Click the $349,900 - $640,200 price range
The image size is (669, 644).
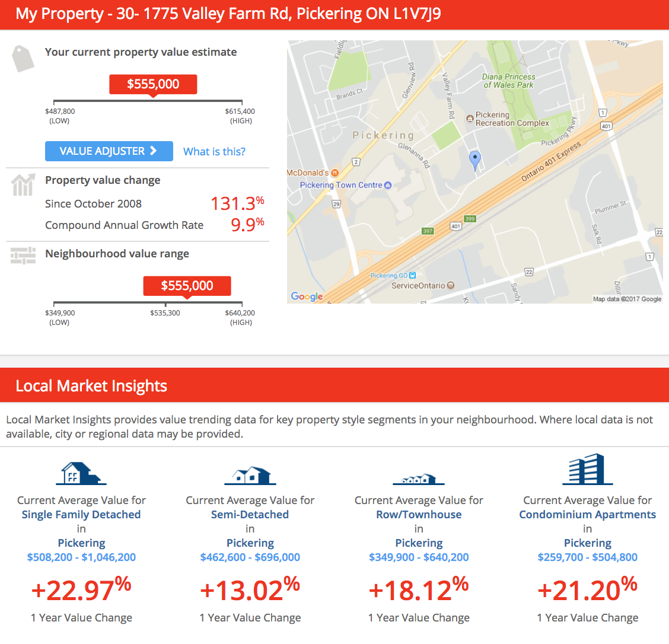click(x=419, y=557)
